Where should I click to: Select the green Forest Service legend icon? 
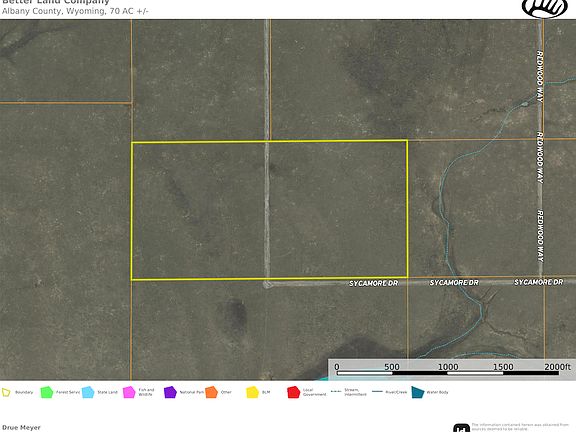coord(47,392)
